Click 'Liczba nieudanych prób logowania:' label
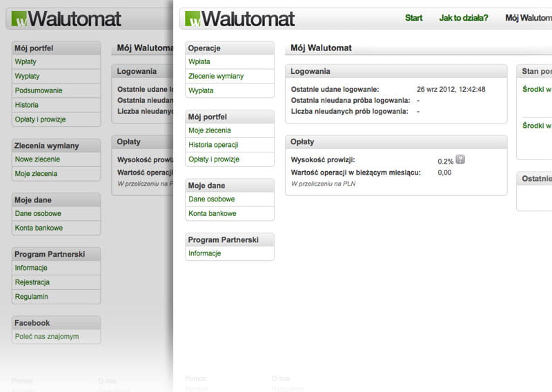552x392 pixels. point(350,111)
